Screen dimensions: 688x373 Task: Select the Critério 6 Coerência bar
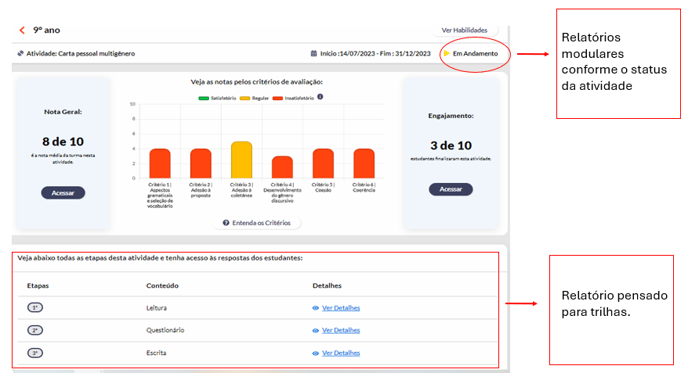pyautogui.click(x=364, y=163)
